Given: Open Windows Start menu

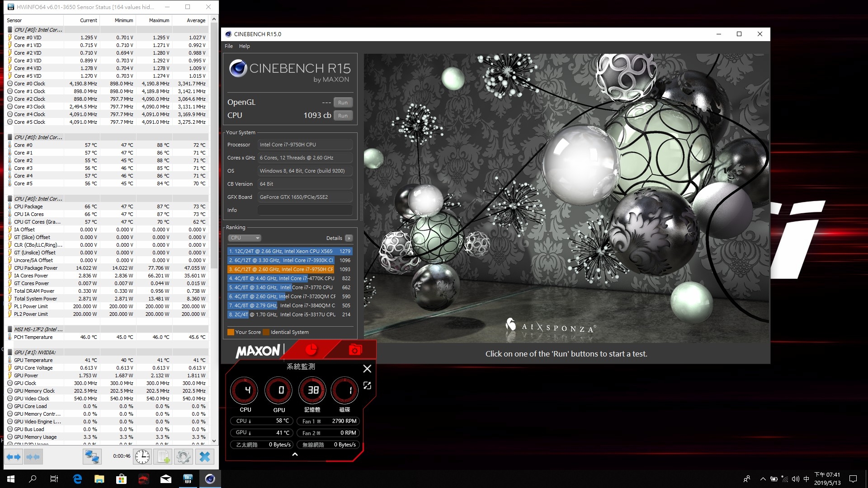Looking at the screenshot, I should (11, 479).
